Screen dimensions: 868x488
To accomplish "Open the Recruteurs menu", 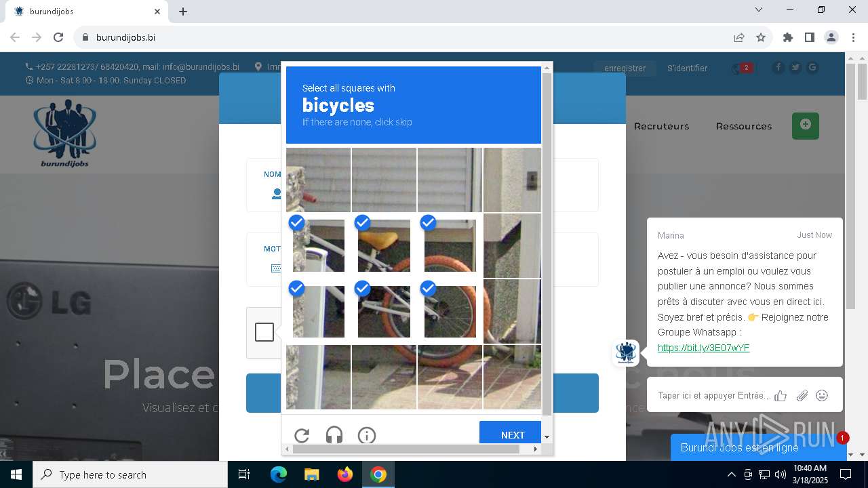I will tap(661, 126).
